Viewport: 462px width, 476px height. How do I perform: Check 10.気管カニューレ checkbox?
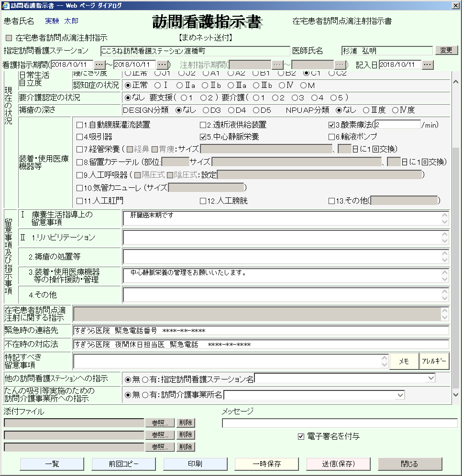coord(79,188)
